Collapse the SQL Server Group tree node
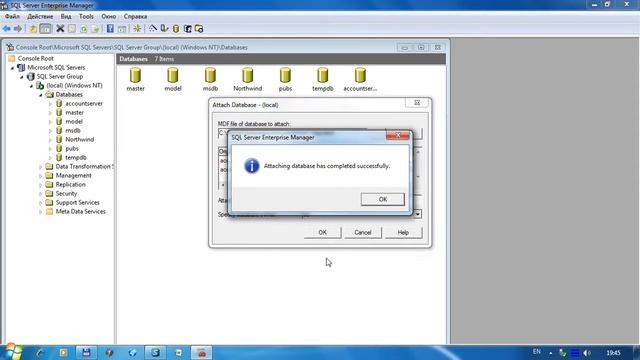640x360 pixels. [x=22, y=77]
